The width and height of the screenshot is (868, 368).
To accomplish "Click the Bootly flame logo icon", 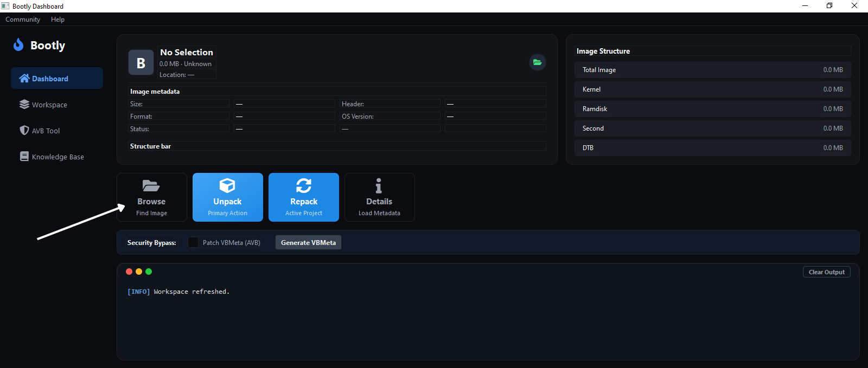I will [18, 45].
